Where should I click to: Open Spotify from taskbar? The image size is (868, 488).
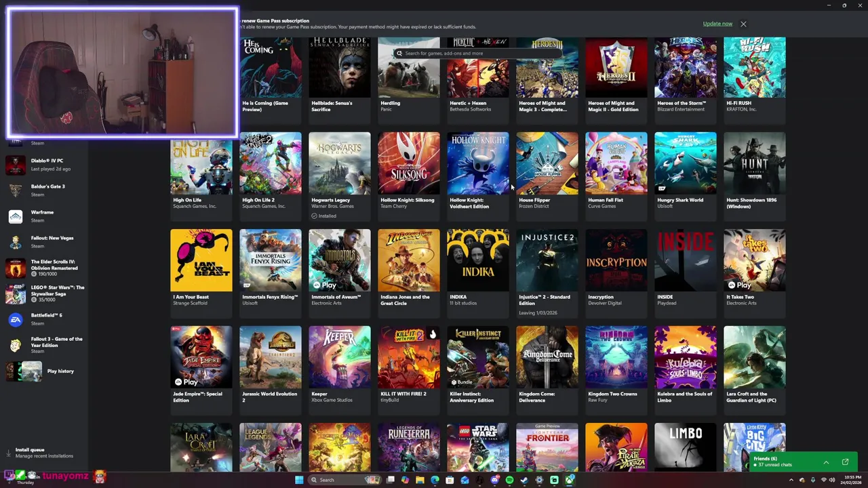tap(509, 480)
